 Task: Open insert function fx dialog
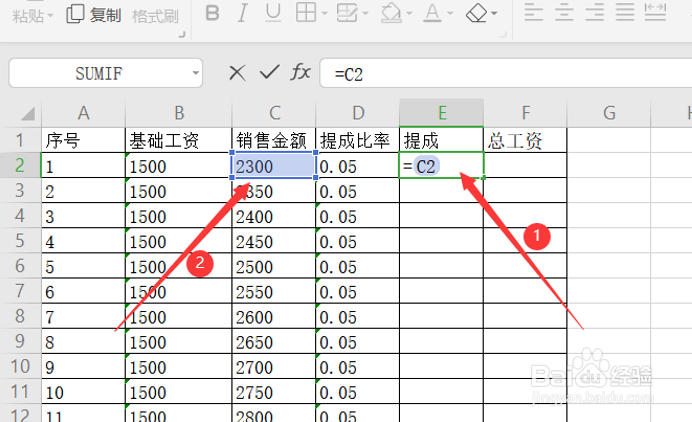(301, 72)
